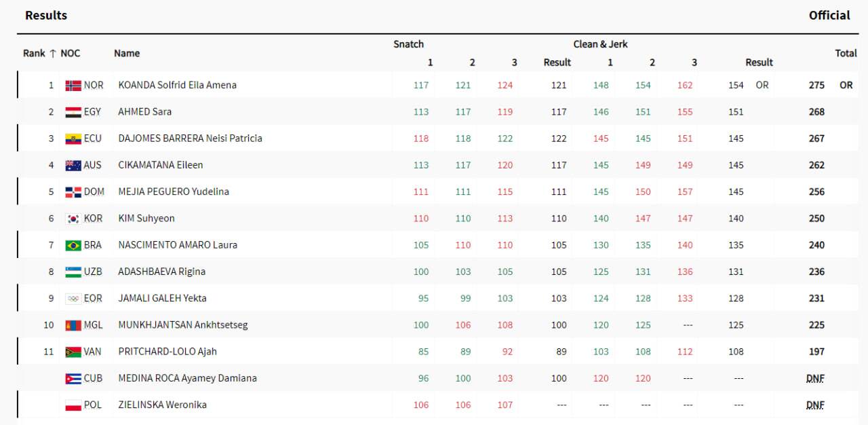Click the Vanuatu flag icon
The width and height of the screenshot is (868, 425).
click(x=73, y=352)
